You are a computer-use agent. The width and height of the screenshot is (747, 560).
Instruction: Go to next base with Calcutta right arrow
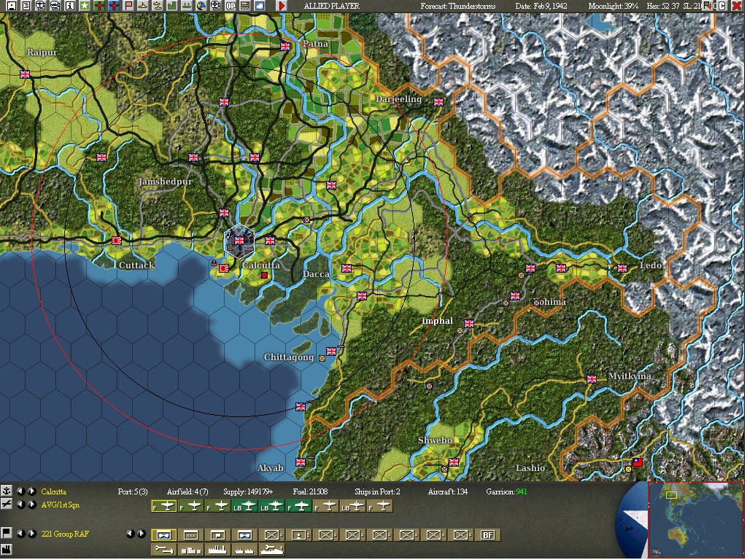pos(32,491)
